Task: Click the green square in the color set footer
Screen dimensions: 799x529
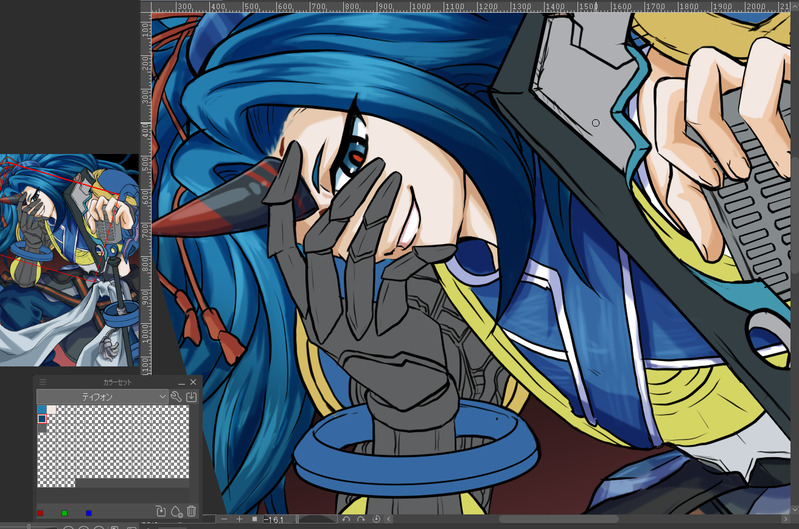Action: [x=64, y=513]
